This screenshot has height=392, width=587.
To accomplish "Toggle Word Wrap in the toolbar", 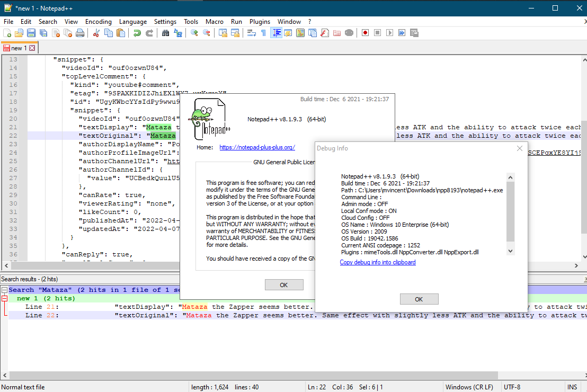I will pyautogui.click(x=251, y=33).
